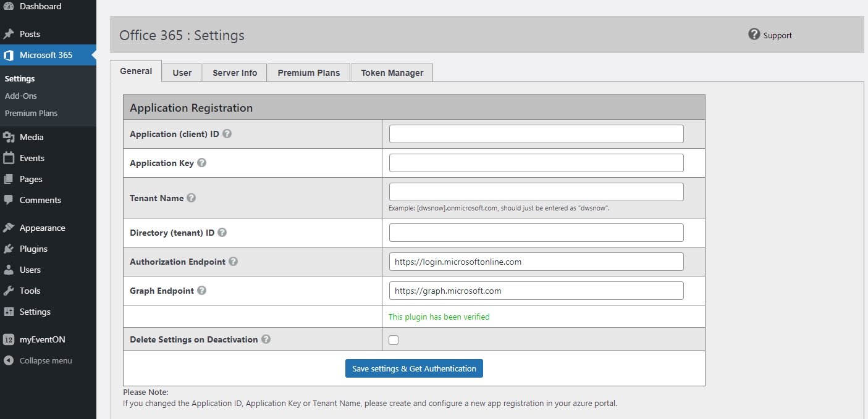Click the Graph Endpoint URL field
This screenshot has width=868, height=419.
[x=536, y=291]
